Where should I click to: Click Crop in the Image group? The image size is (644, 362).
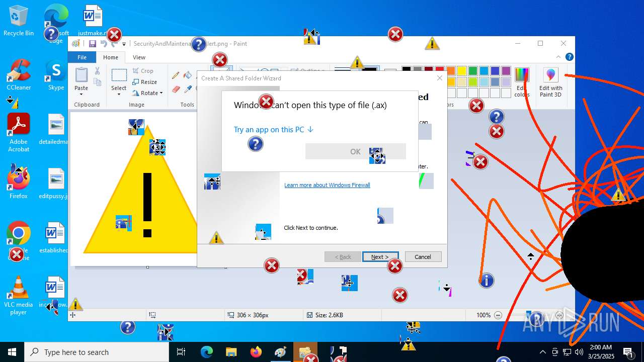coord(143,71)
